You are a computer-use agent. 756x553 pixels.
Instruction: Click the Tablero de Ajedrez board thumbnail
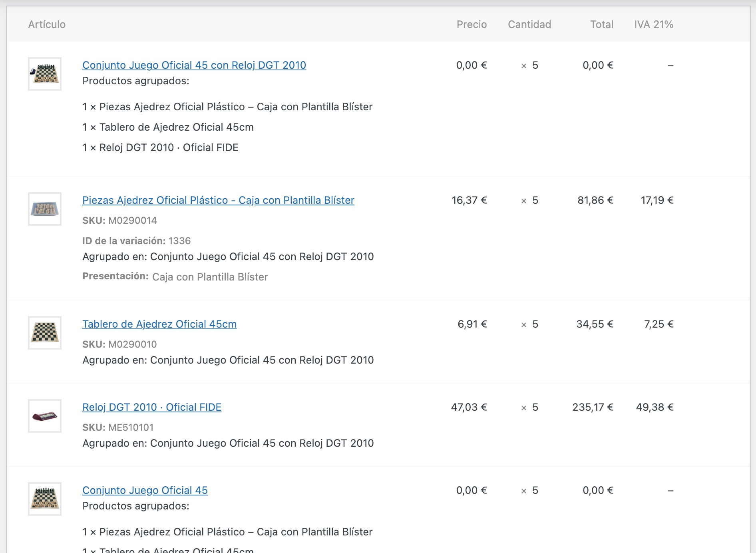coord(45,333)
